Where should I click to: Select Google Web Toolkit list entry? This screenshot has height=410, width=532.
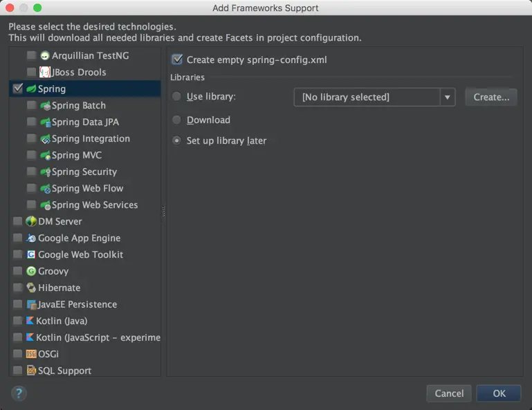(81, 254)
